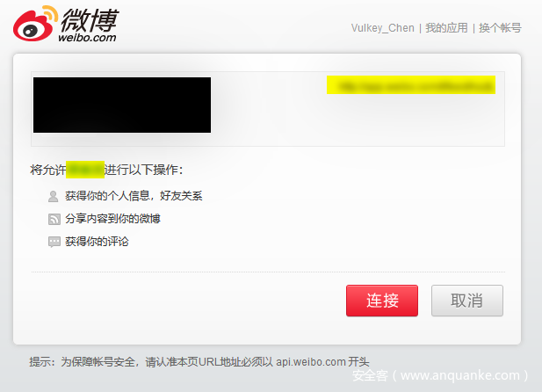Click api.weibo.com in the security hint
The height and width of the screenshot is (392, 542).
[x=311, y=362]
